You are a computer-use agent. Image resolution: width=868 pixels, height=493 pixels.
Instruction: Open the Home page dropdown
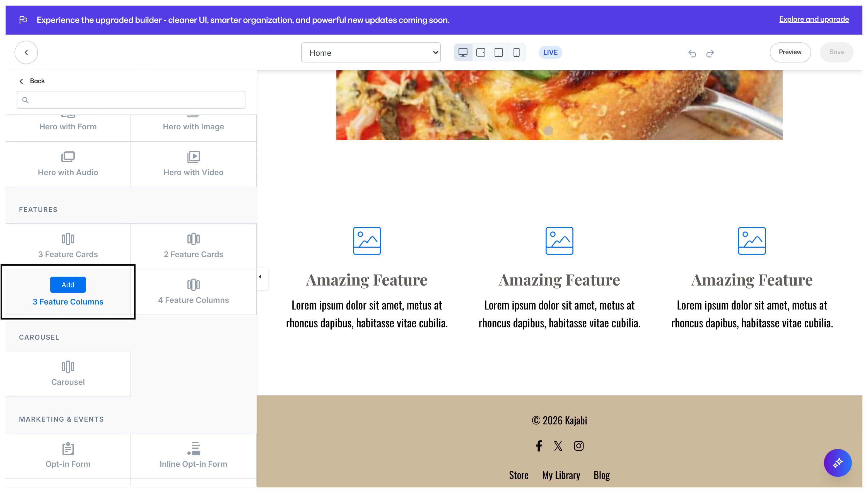point(370,52)
